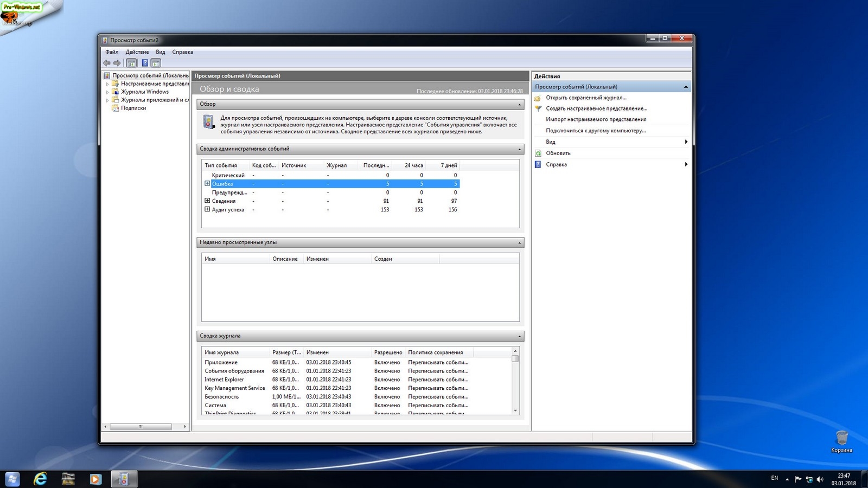Click show/hide action pane toolbar icon
The width and height of the screenshot is (868, 488).
[156, 63]
